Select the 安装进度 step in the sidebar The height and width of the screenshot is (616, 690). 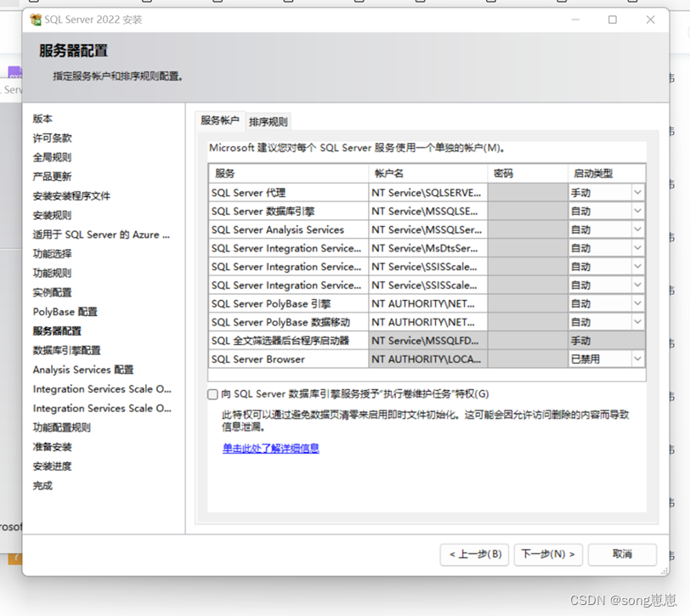(x=52, y=466)
